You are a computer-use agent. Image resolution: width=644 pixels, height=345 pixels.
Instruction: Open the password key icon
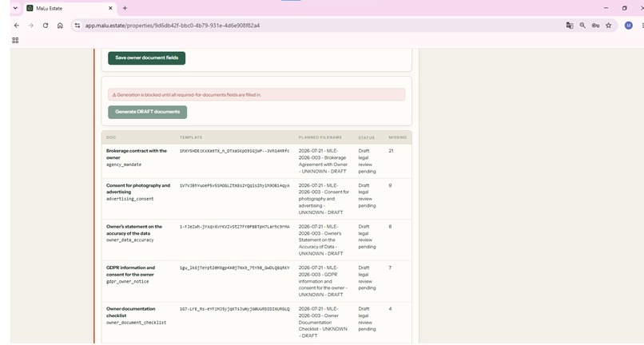[595, 26]
